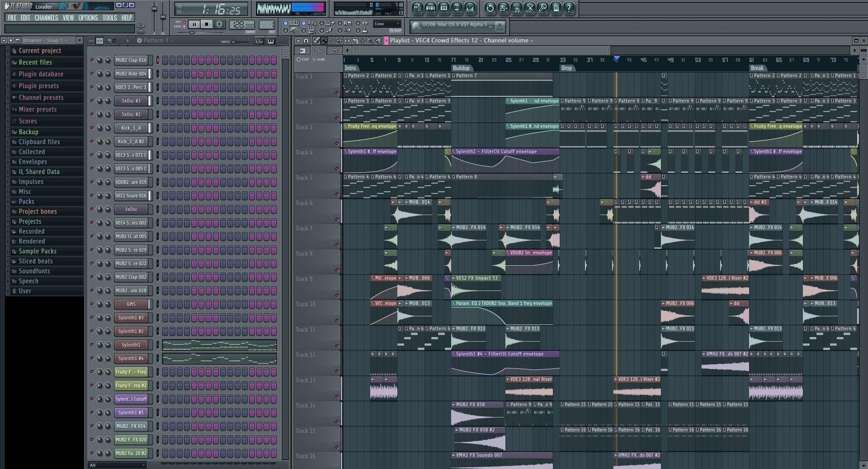
Task: Select the playback speaker tool in Playlist
Action: click(378, 41)
